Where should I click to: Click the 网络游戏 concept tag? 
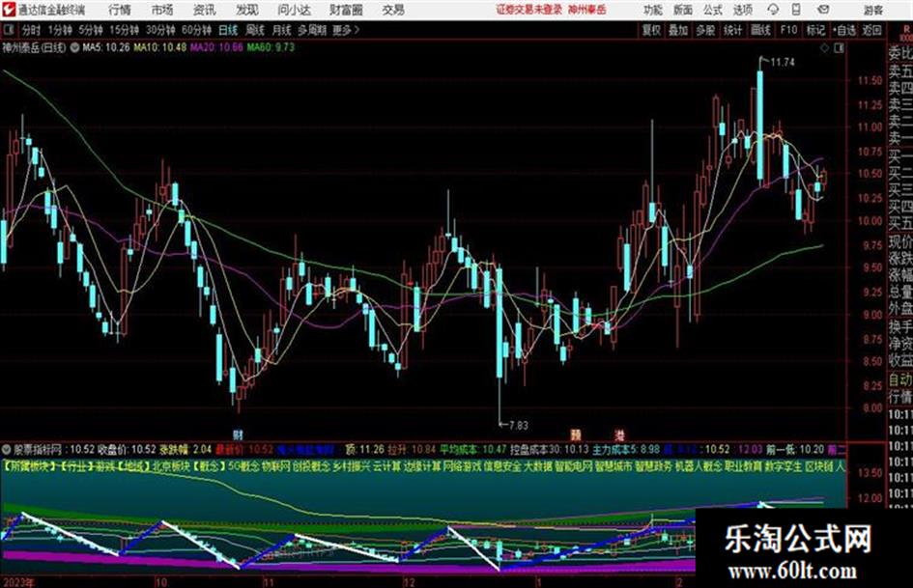pos(462,467)
